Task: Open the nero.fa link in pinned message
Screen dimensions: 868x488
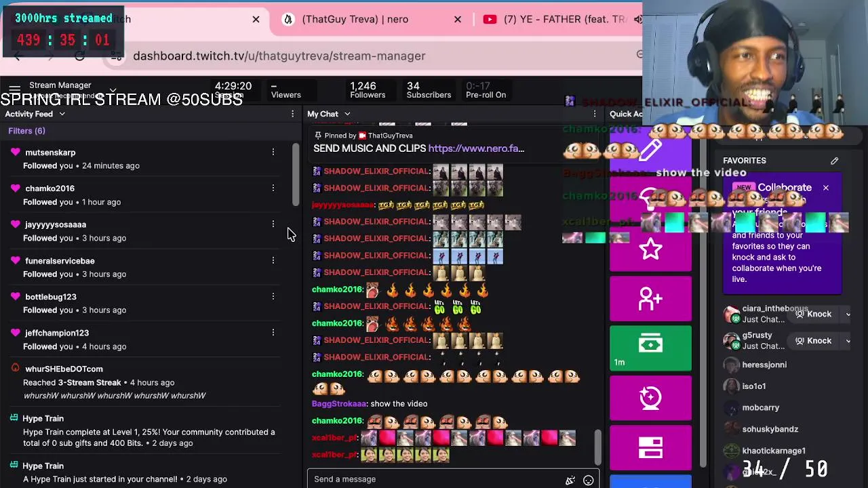Action: (x=476, y=148)
